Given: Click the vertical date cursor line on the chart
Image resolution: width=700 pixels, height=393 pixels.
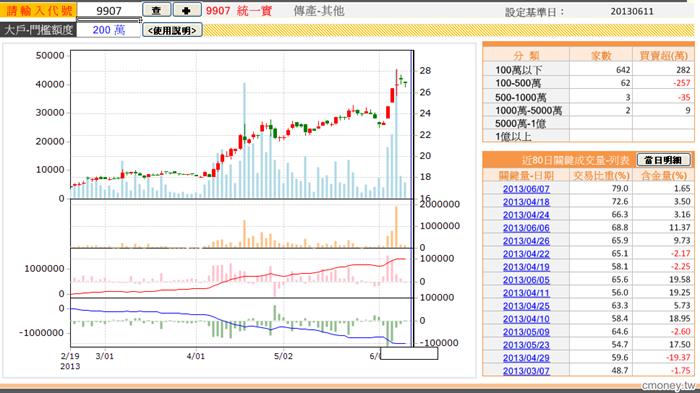Looking at the screenshot, I should pyautogui.click(x=411, y=199).
